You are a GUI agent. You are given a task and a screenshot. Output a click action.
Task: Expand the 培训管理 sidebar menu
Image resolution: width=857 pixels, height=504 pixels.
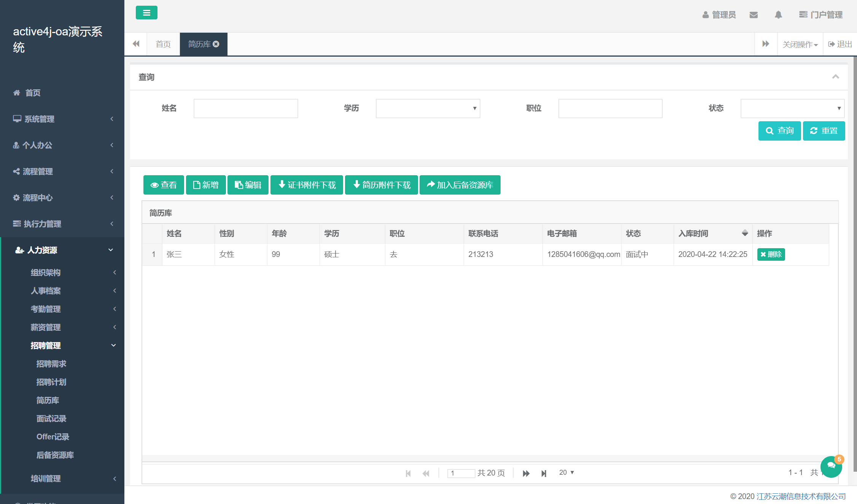pos(45,479)
